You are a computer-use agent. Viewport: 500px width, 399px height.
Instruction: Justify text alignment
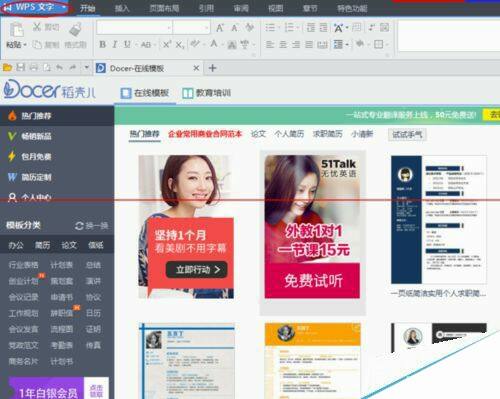309,44
